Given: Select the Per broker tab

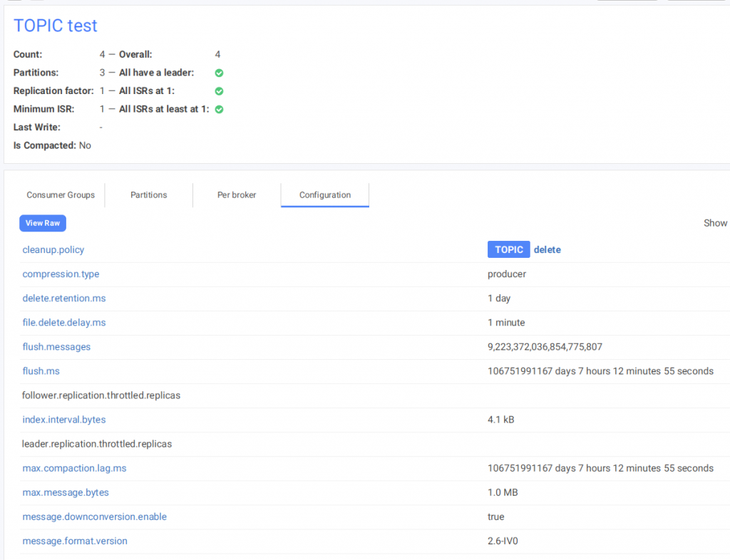Looking at the screenshot, I should coord(237,195).
